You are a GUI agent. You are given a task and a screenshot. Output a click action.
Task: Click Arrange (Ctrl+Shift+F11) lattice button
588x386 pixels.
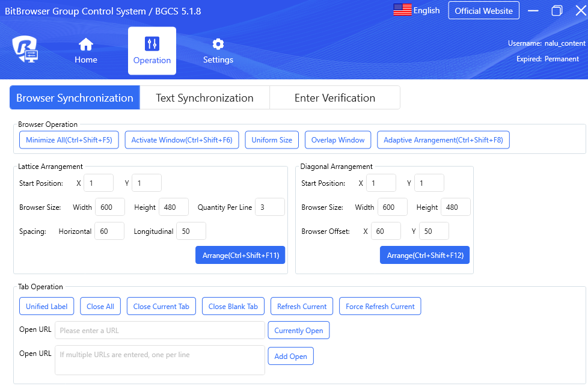point(240,255)
